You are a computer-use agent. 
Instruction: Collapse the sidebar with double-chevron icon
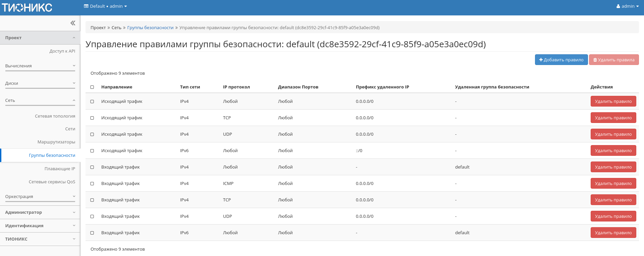tap(73, 23)
